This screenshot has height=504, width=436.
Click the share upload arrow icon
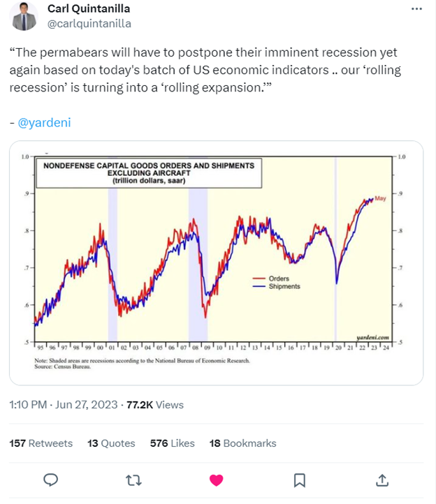coord(382,480)
